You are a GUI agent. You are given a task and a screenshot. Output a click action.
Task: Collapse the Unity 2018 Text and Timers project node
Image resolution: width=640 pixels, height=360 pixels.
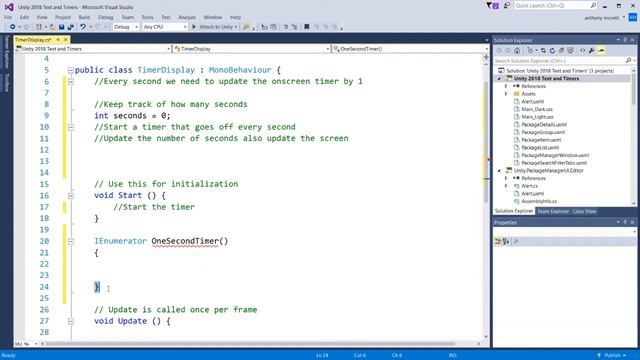tap(499, 78)
